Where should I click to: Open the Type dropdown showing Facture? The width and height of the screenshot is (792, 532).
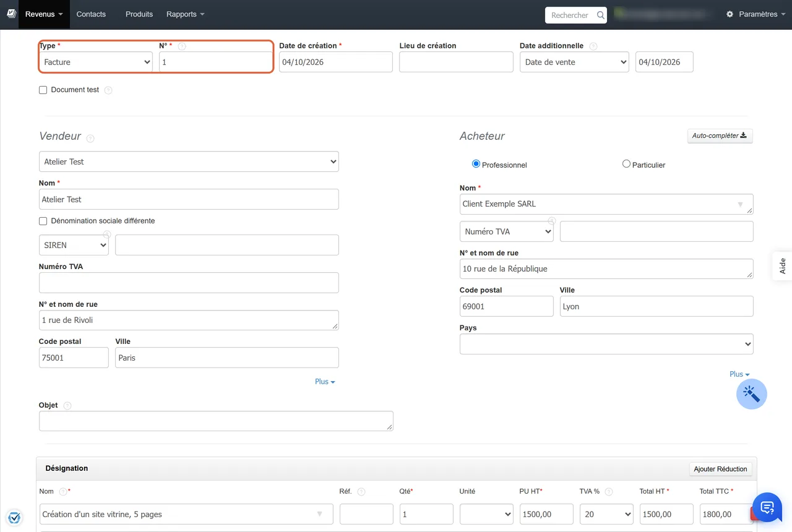96,62
